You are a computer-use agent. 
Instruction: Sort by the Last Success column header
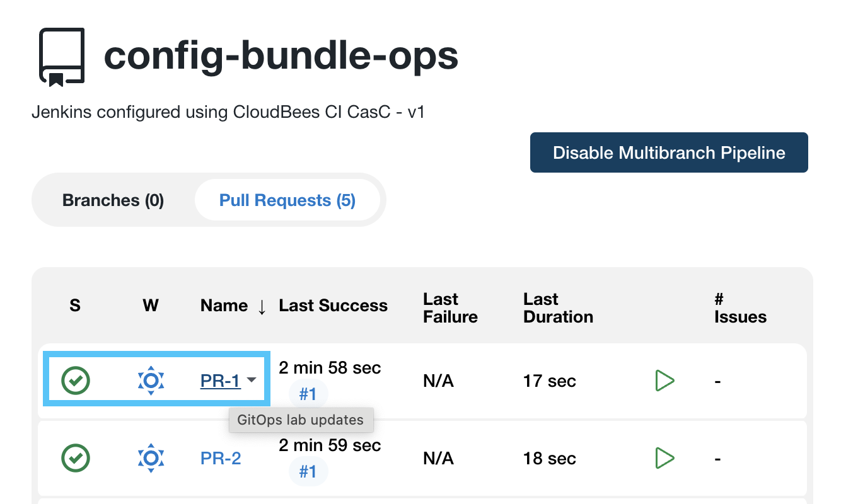point(333,306)
